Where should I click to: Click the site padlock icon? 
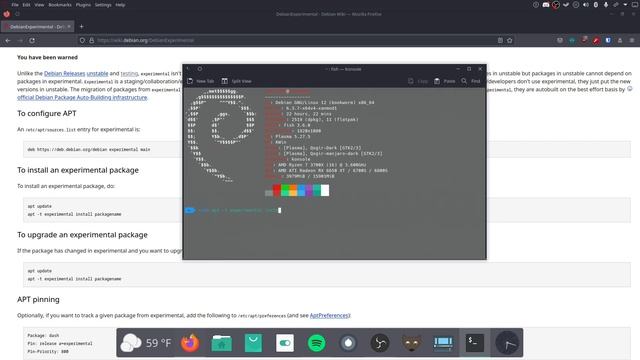click(91, 40)
